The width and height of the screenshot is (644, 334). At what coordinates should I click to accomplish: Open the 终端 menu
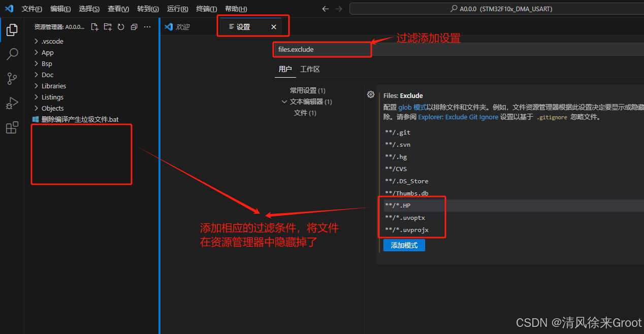pos(206,9)
